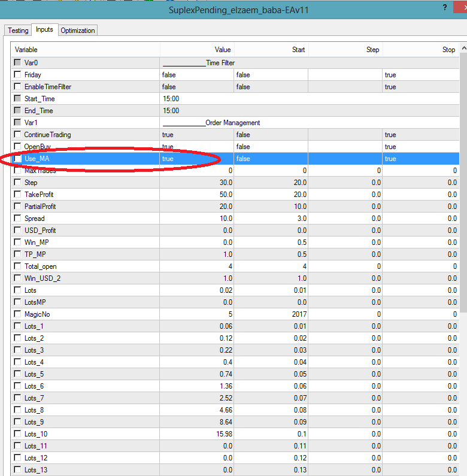Viewport: 467px width, 476px height.
Task: Tick the EnableTimeFilter checkbox
Action: pos(17,87)
